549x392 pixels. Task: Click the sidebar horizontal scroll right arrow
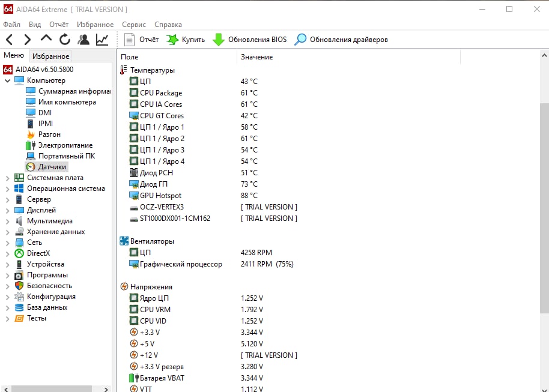(106, 389)
